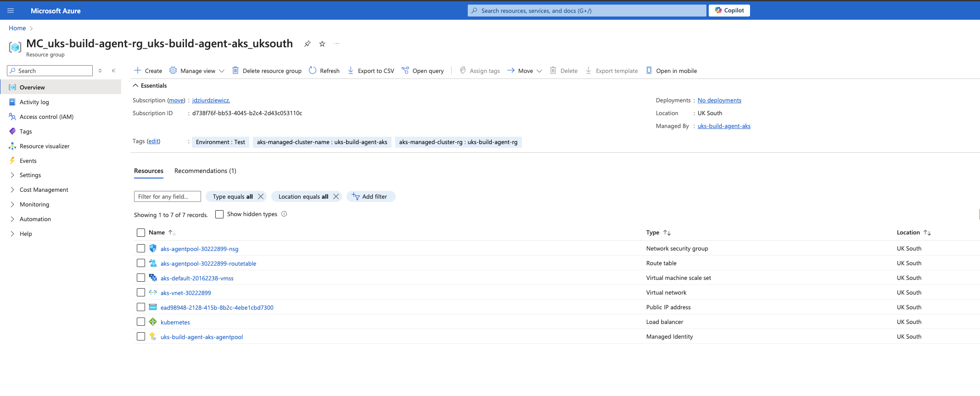Screen dimensions: 980x396
Task: Check the aks-agentpool-30222899-nsg row checkbox
Action: coord(141,248)
